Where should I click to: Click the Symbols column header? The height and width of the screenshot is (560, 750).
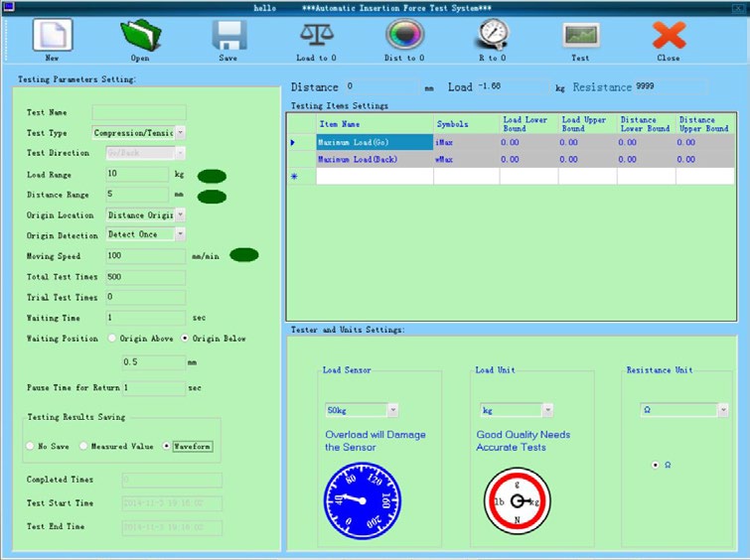(x=453, y=124)
